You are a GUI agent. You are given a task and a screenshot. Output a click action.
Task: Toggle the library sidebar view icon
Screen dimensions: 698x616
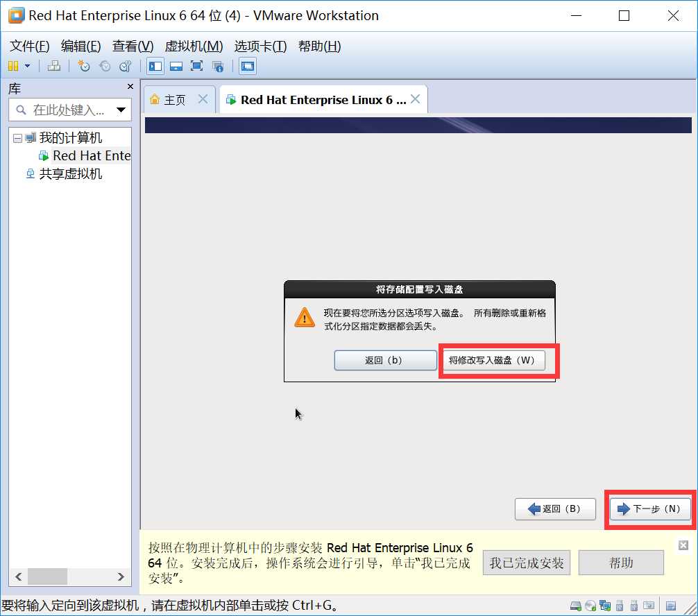pos(155,67)
